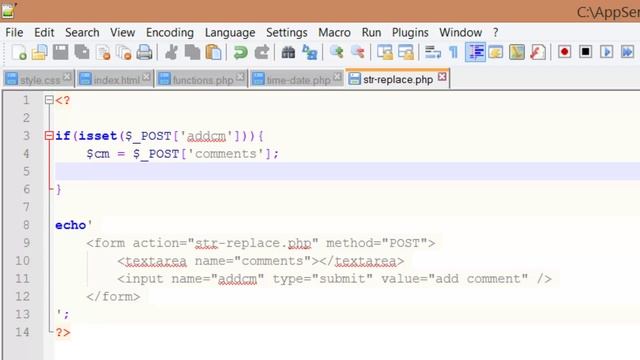Open the Run menu
This screenshot has height=360, width=640.
371,32
